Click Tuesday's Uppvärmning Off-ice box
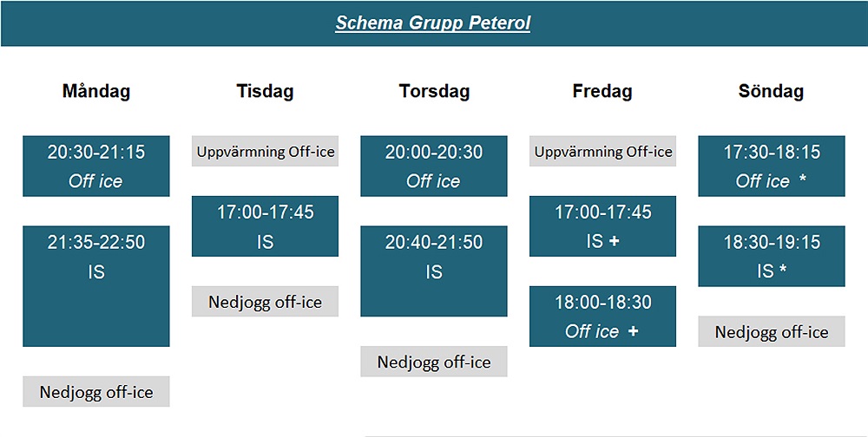 pos(265,151)
